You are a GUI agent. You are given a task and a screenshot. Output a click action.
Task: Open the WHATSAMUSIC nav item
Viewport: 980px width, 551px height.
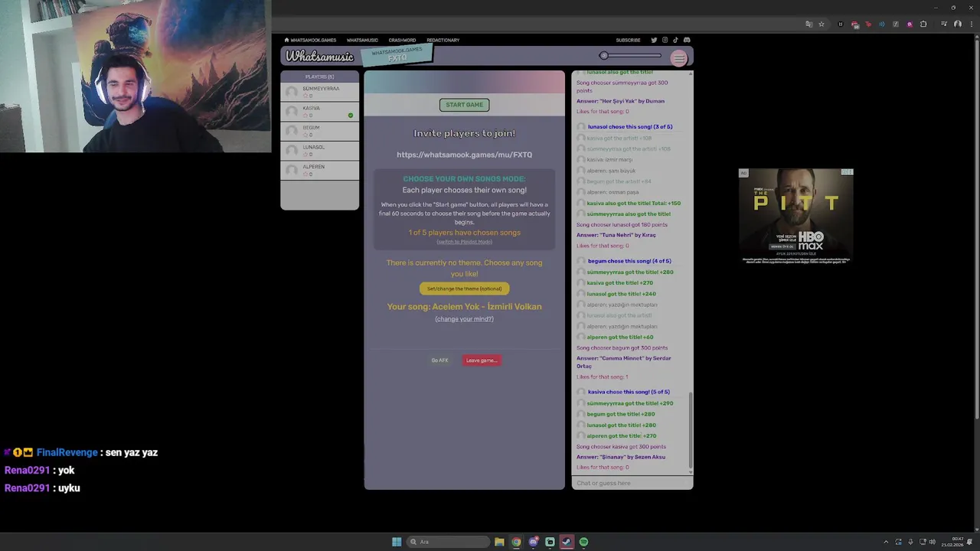(362, 40)
